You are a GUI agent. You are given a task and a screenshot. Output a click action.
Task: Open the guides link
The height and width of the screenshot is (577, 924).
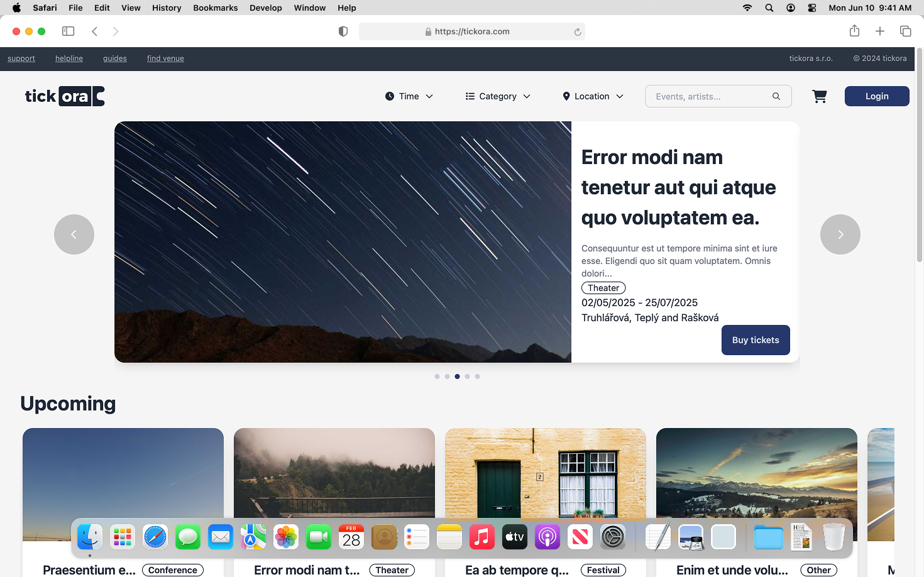click(115, 58)
